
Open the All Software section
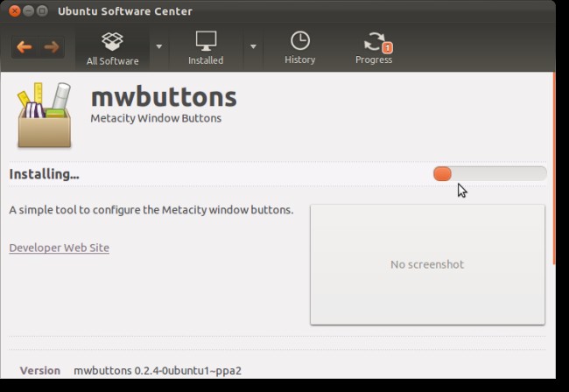(x=113, y=49)
